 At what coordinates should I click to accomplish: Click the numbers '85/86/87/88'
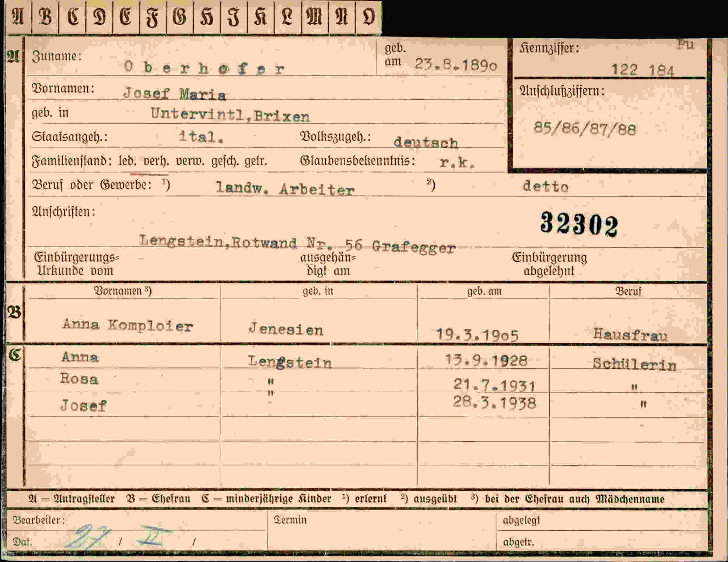click(x=585, y=129)
